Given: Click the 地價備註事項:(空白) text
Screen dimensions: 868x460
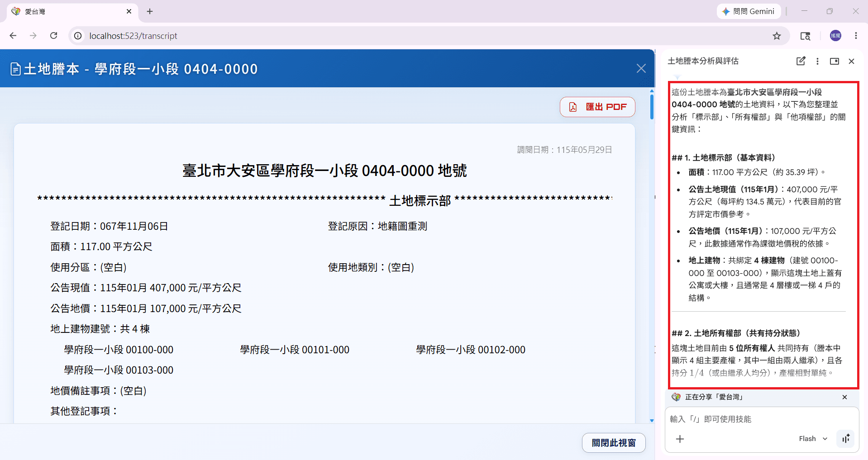Looking at the screenshot, I should [98, 391].
